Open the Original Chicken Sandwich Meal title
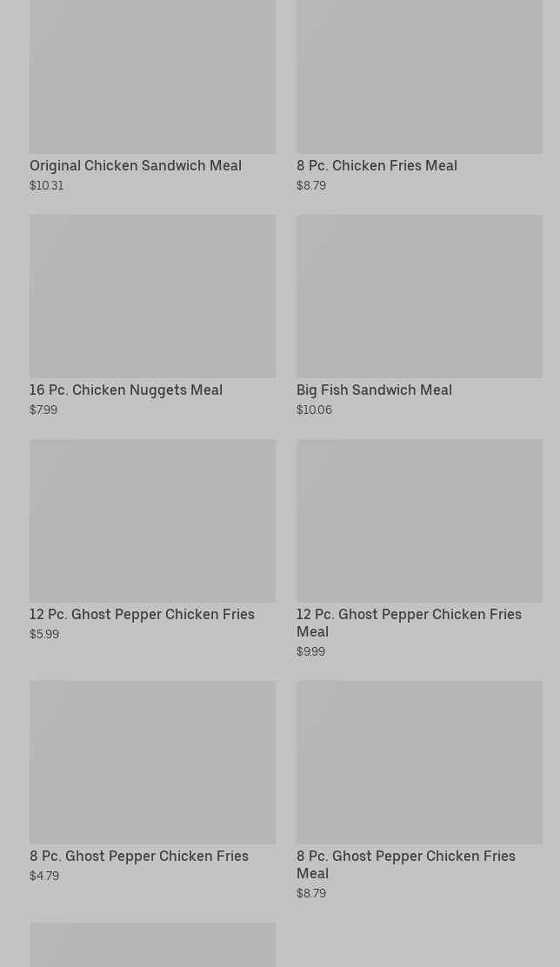 click(x=136, y=165)
